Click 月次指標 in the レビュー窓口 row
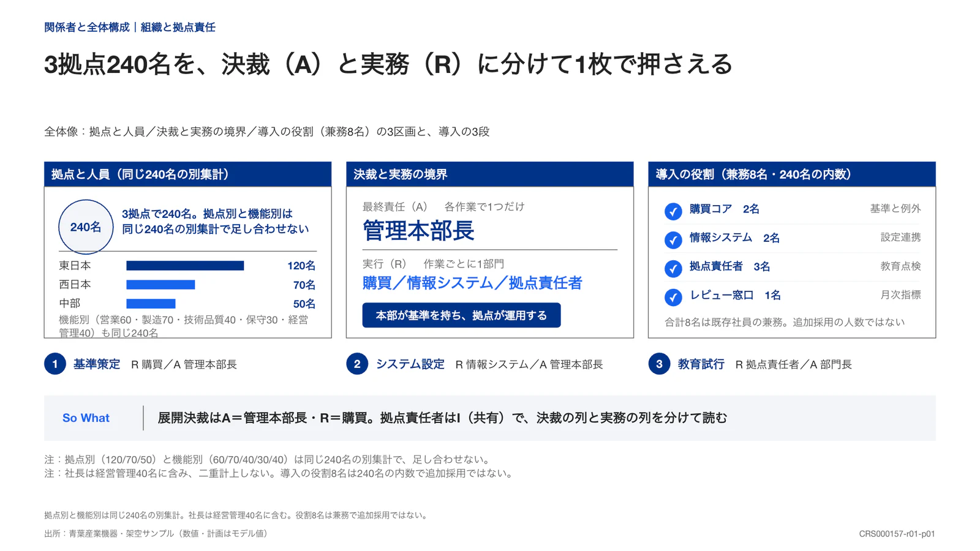The height and width of the screenshot is (551, 980). (x=900, y=295)
